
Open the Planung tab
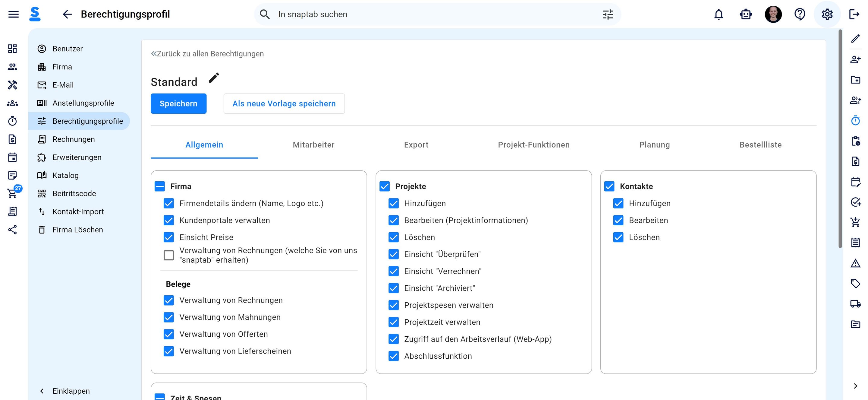tap(654, 145)
